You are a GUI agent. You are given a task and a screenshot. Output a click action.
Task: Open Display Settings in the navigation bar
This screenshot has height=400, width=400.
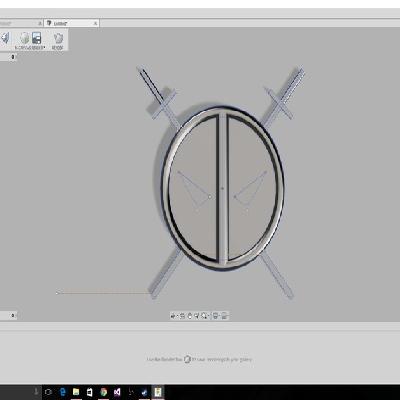tap(215, 316)
